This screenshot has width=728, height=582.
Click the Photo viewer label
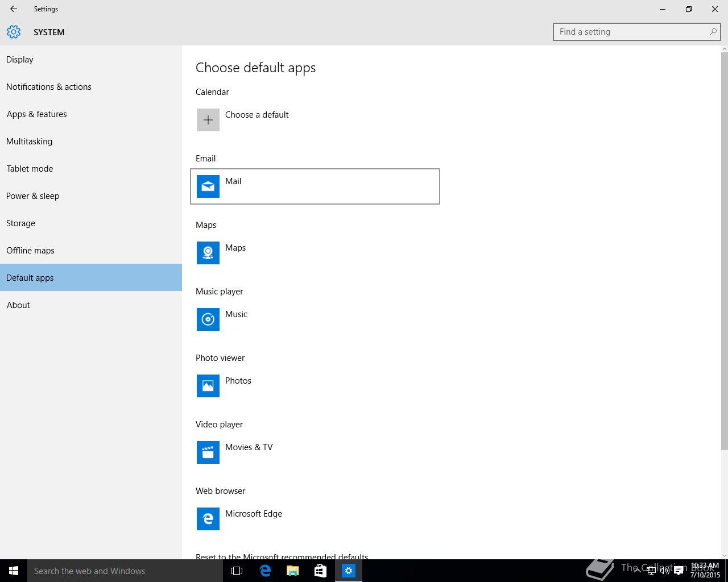click(220, 358)
